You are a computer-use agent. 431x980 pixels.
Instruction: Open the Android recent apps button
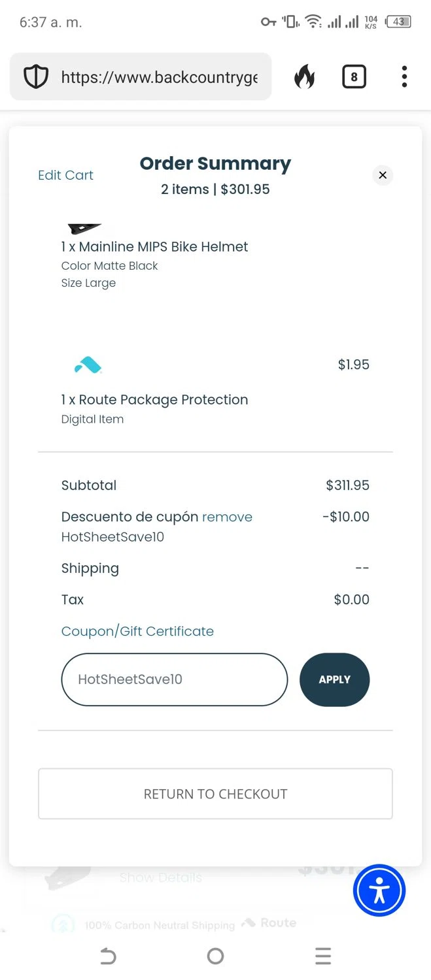[x=323, y=956]
